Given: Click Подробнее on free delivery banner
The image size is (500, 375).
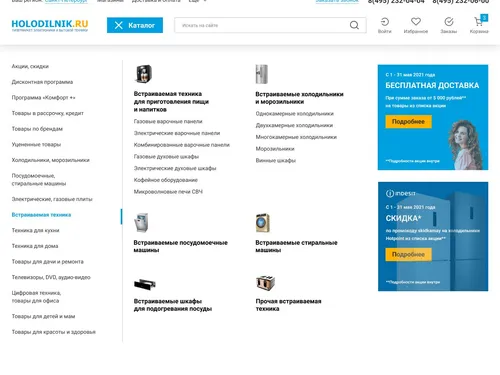Looking at the screenshot, I should pos(408,122).
